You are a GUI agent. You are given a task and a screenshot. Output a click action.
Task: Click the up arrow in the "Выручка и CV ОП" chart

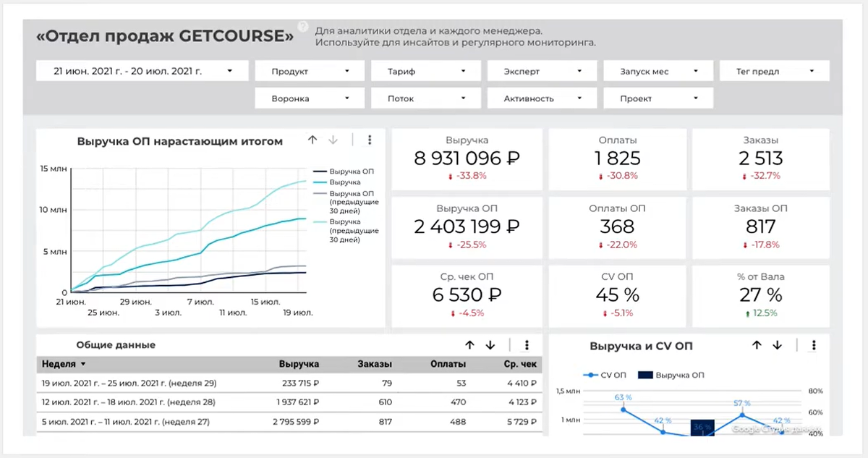click(x=757, y=345)
